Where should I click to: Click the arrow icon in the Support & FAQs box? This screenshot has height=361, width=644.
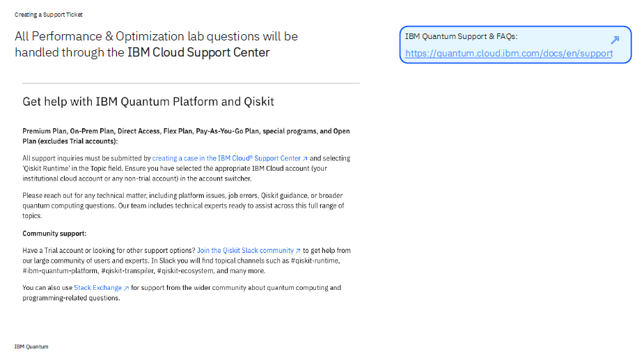[615, 40]
